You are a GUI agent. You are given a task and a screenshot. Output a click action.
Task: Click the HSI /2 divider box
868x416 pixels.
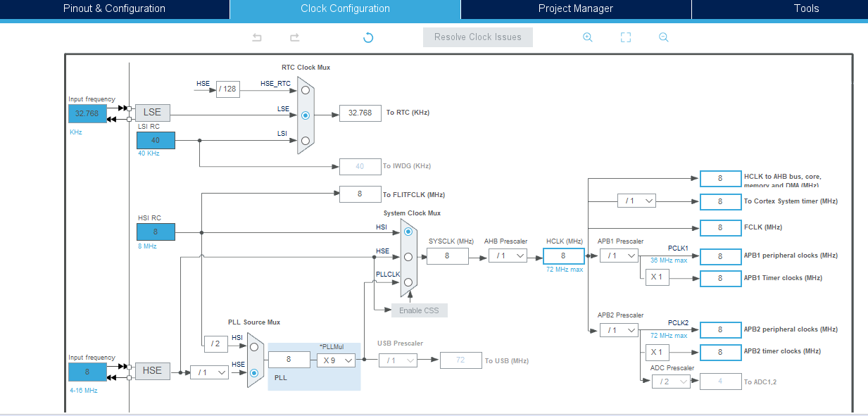[216, 344]
